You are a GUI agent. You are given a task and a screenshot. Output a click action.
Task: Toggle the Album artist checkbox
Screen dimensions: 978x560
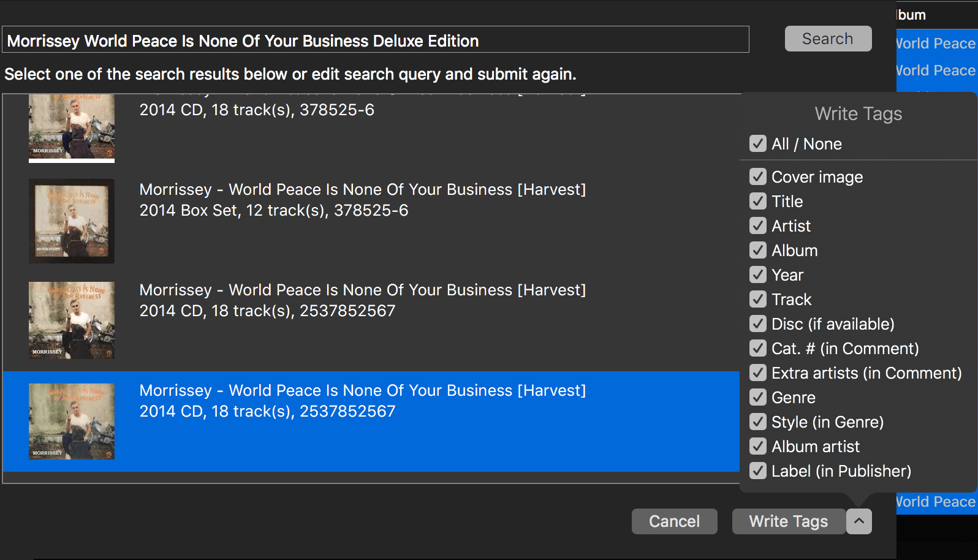758,447
